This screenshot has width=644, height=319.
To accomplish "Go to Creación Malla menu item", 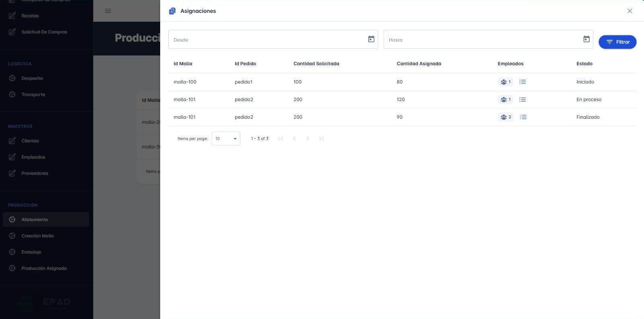I will [37, 236].
